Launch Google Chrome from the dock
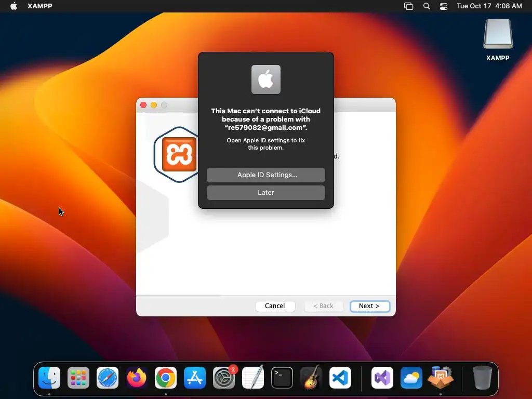532x399 pixels. 166,378
